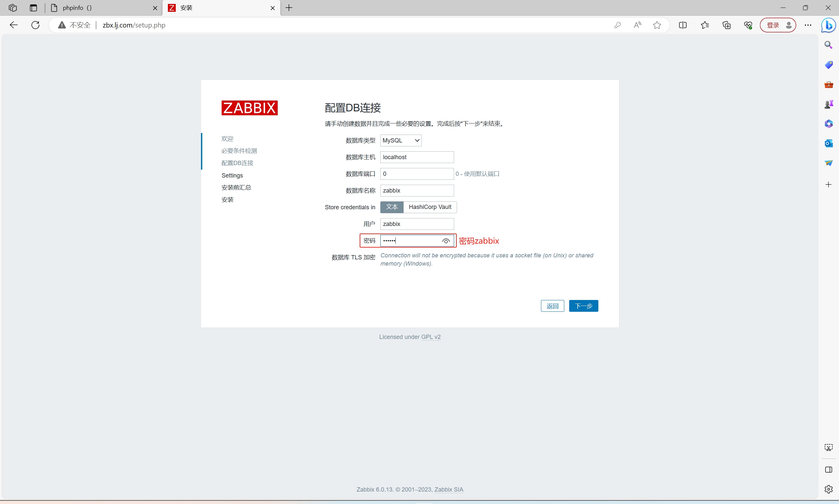
Task: Open Outlook from the sidebar
Action: (829, 143)
